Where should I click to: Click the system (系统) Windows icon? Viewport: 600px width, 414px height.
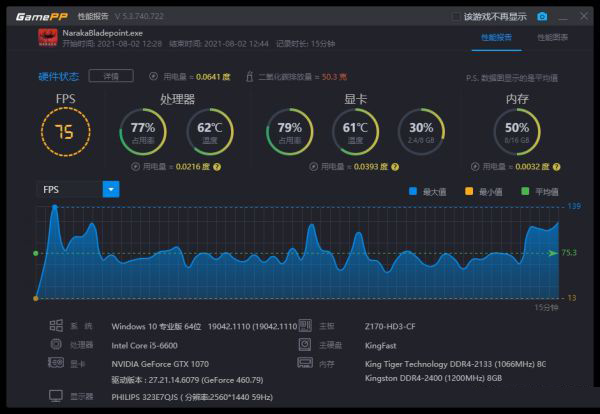(x=56, y=326)
